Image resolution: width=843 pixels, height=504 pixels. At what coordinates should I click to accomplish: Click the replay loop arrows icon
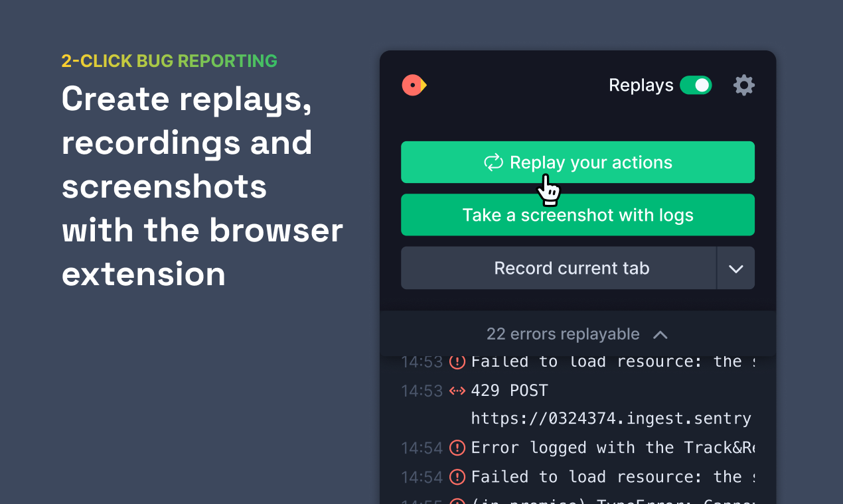pyautogui.click(x=493, y=162)
